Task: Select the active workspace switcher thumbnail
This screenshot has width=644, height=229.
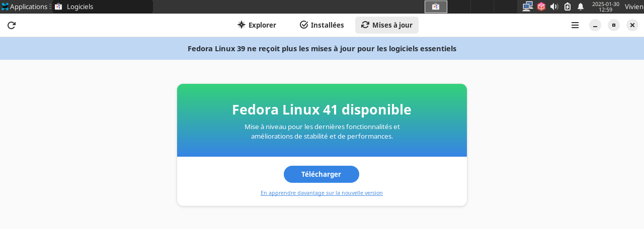Action: (436, 7)
